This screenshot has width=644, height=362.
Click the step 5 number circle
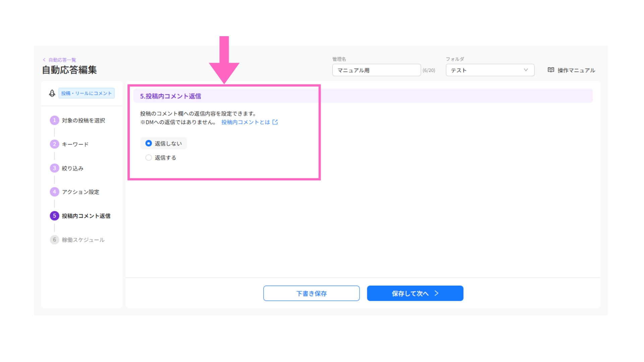point(54,216)
